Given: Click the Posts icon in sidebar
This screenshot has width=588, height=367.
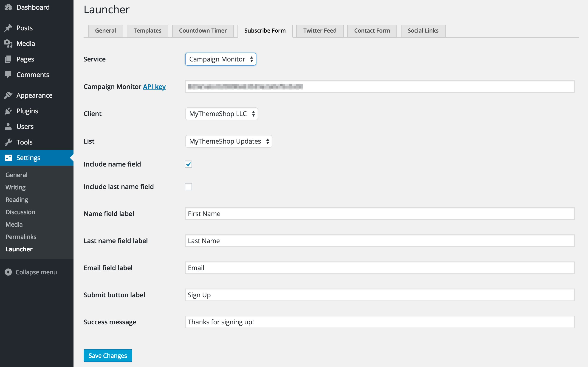Looking at the screenshot, I should pos(8,28).
